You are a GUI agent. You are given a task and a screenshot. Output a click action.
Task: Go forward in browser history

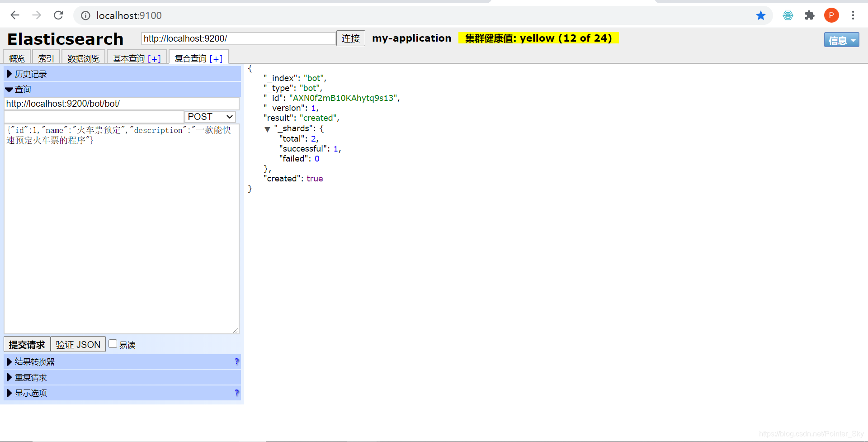pyautogui.click(x=37, y=15)
